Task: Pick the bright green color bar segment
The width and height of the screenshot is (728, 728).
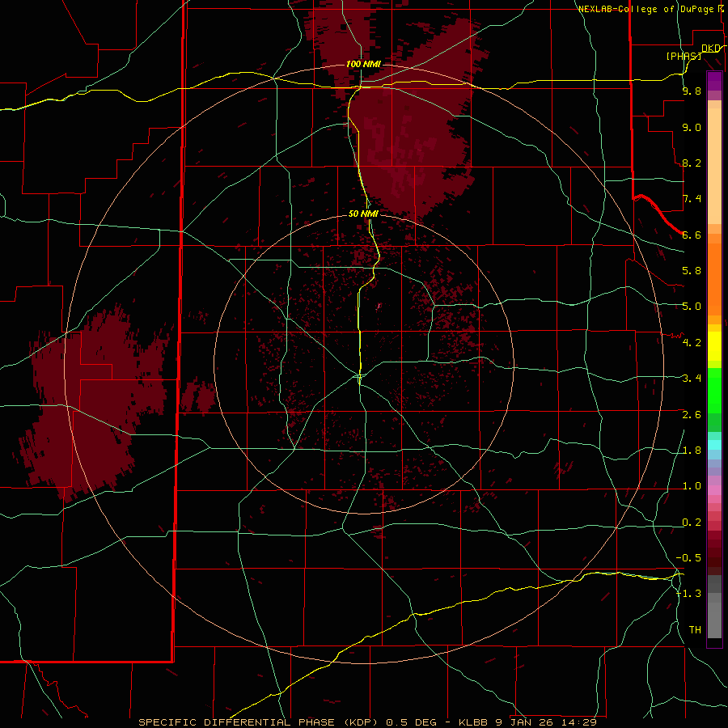Action: pyautogui.click(x=714, y=392)
